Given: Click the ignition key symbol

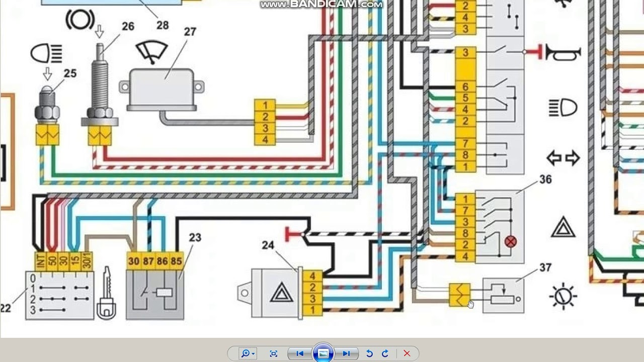Looking at the screenshot, I should point(107,293).
